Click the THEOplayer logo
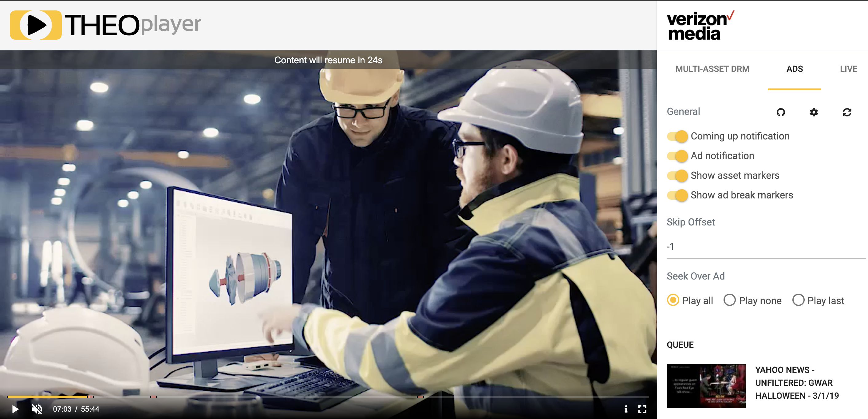Image resolution: width=868 pixels, height=419 pixels. point(105,25)
